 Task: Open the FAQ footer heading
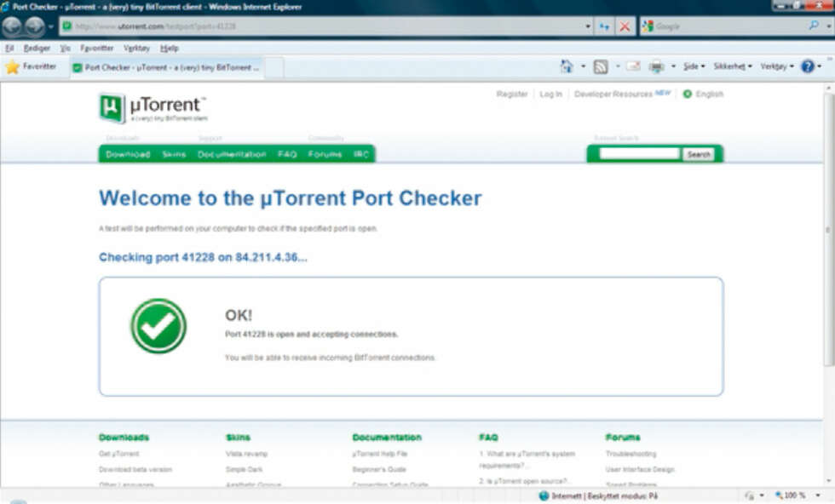pos(488,438)
